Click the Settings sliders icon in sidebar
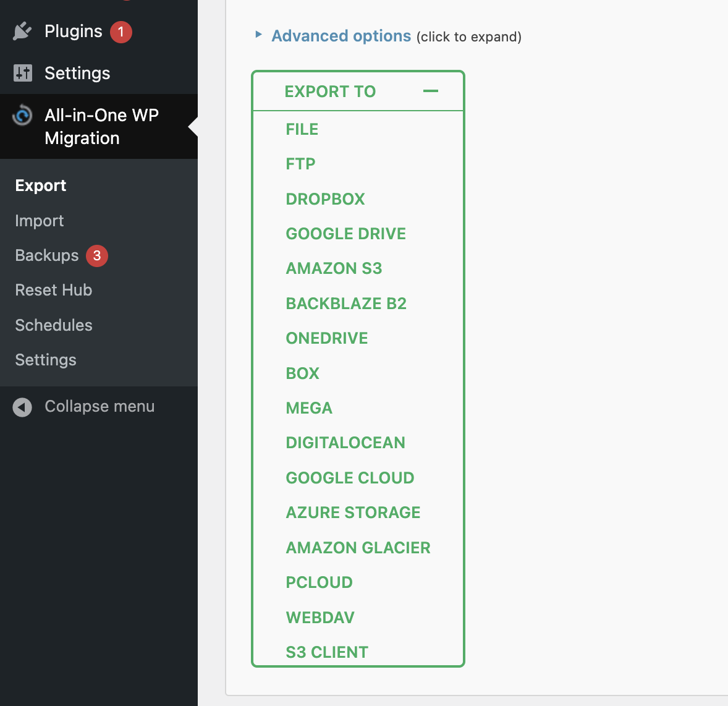The width and height of the screenshot is (728, 706). tap(23, 73)
